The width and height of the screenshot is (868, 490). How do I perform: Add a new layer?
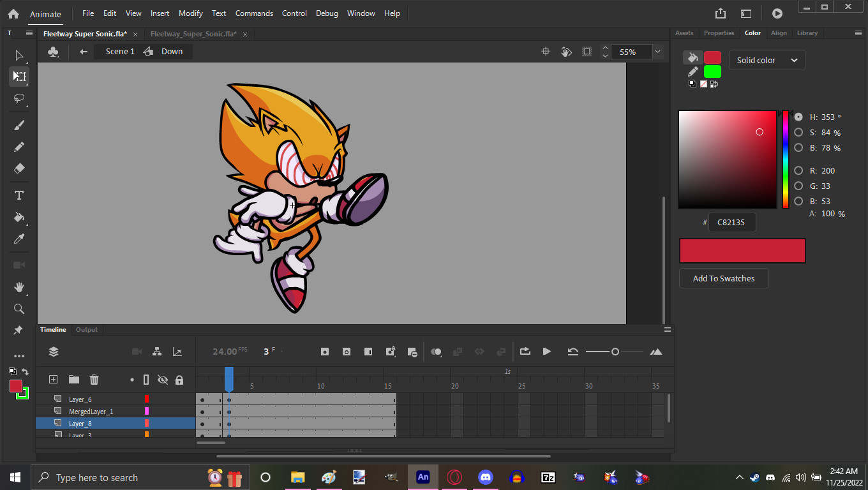coord(54,380)
